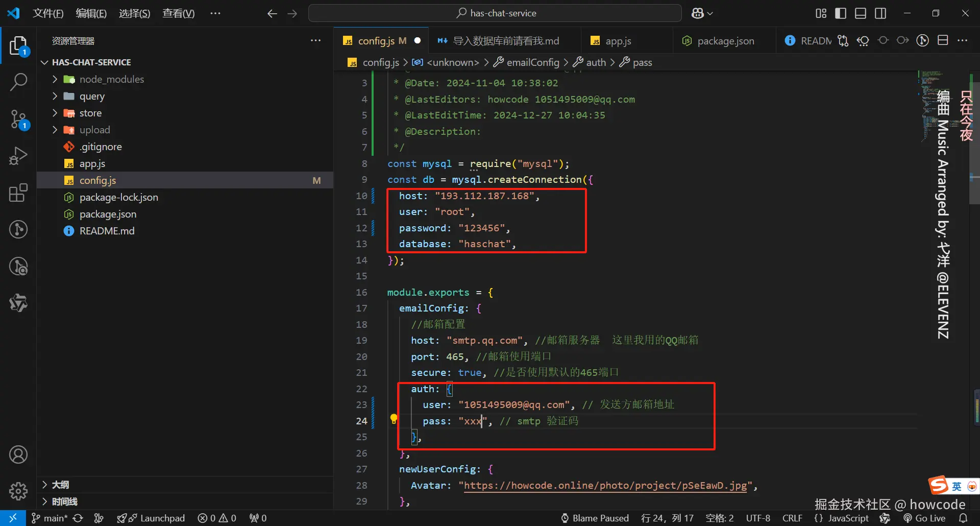Open .gitignore file in explorer
The height and width of the screenshot is (526, 980).
pyautogui.click(x=185, y=147)
